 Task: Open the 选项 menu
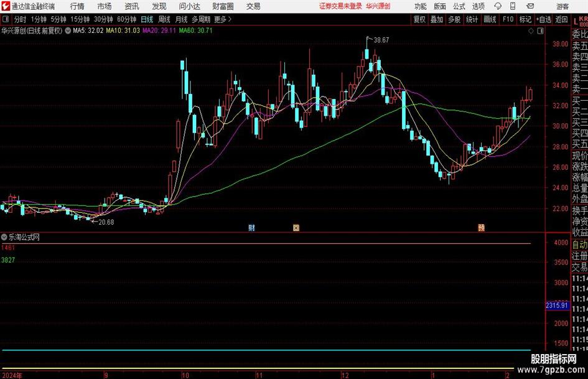[478, 6]
